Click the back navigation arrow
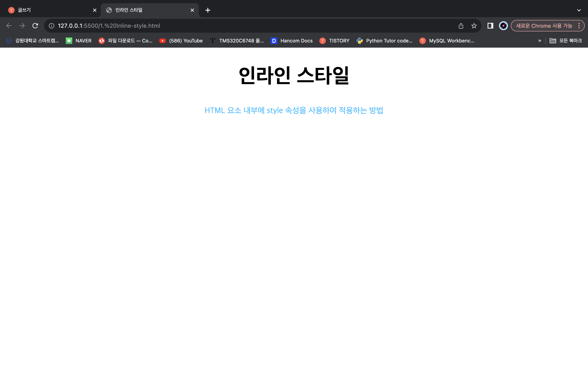 click(x=9, y=26)
